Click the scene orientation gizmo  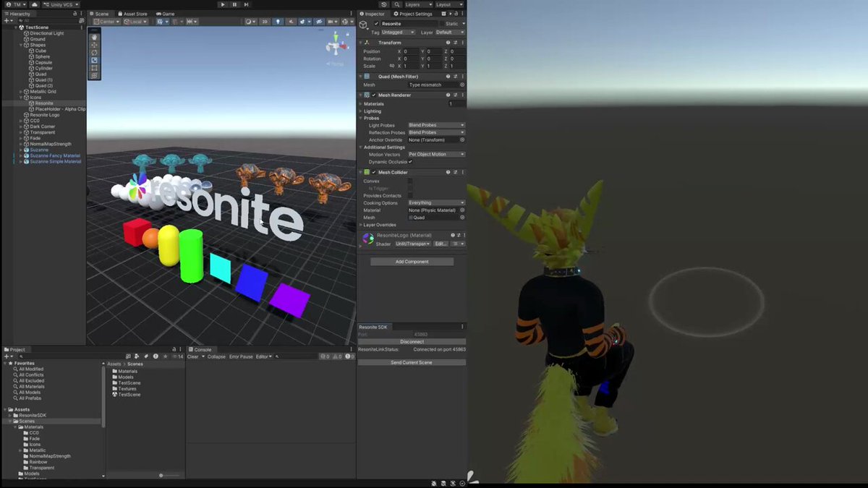336,46
